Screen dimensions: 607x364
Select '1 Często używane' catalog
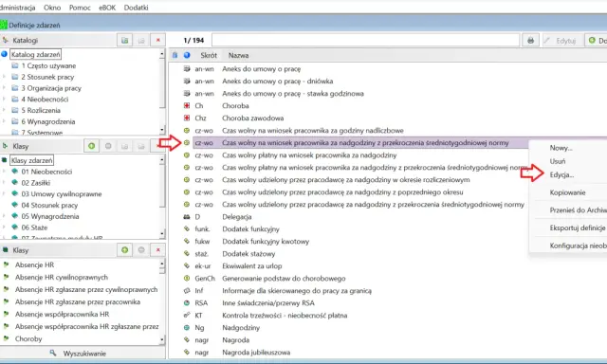coord(48,65)
